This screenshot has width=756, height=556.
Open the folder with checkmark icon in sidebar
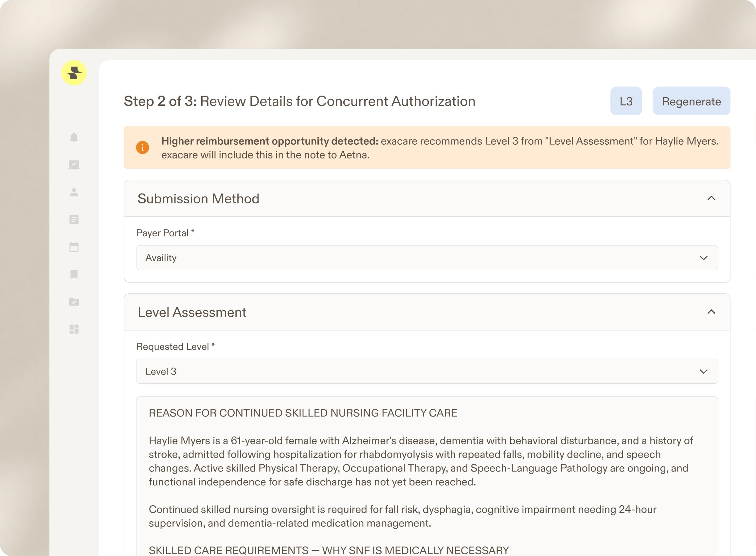tap(74, 302)
